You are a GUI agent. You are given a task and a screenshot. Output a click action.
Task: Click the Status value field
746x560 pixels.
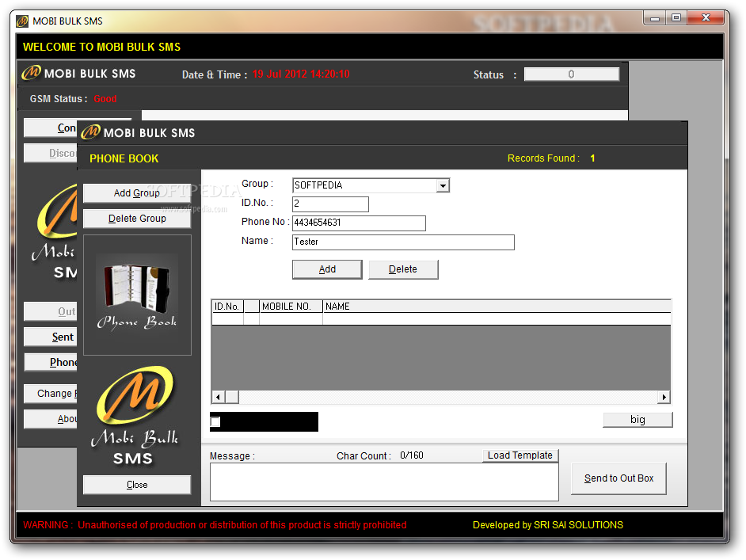click(572, 74)
